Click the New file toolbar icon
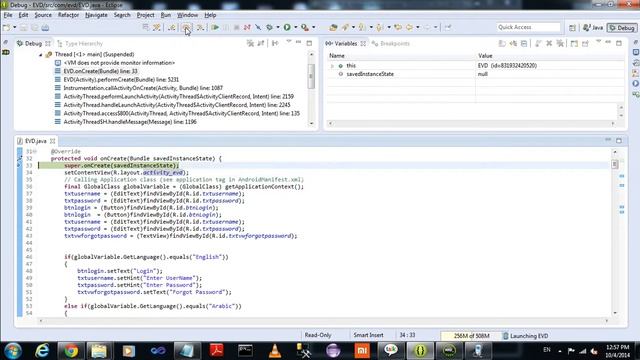This screenshot has height=360, width=640. (x=7, y=28)
